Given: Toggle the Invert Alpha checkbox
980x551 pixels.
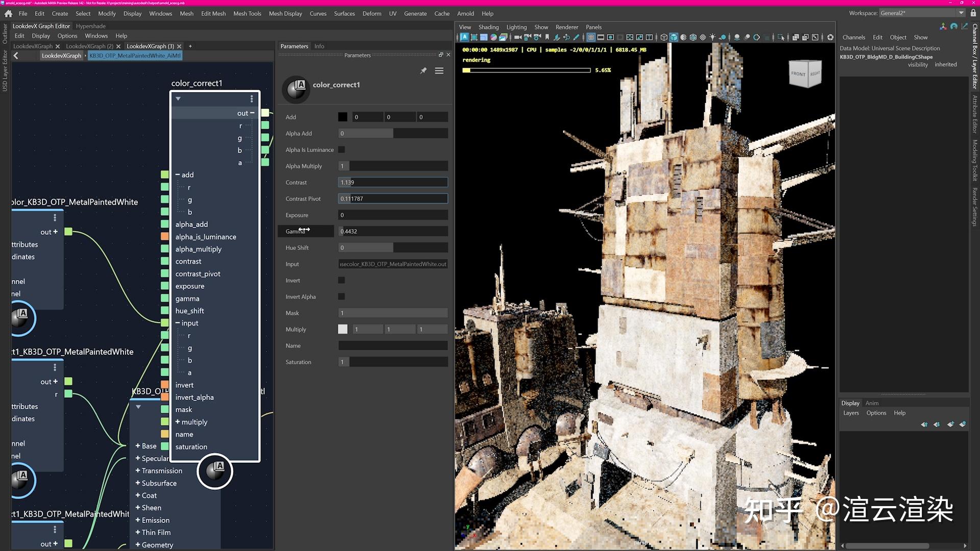Looking at the screenshot, I should click(x=342, y=296).
